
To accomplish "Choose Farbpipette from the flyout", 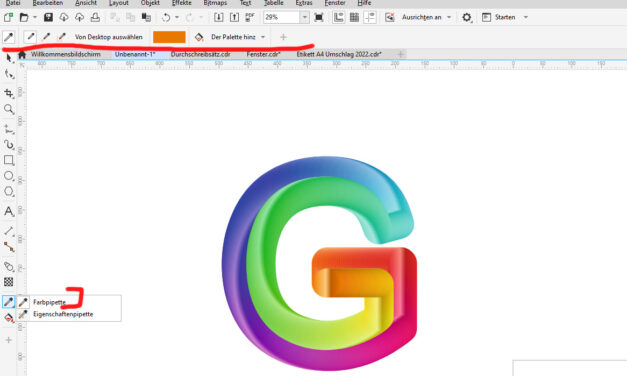I will click(x=49, y=302).
